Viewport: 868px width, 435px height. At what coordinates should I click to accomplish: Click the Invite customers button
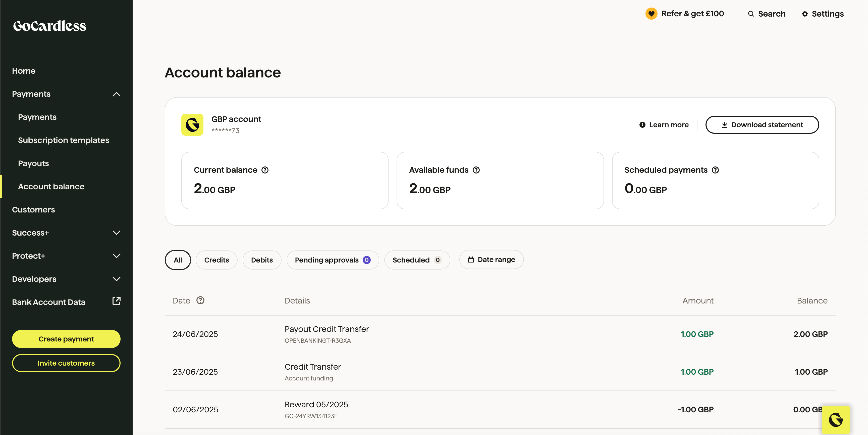tap(66, 363)
